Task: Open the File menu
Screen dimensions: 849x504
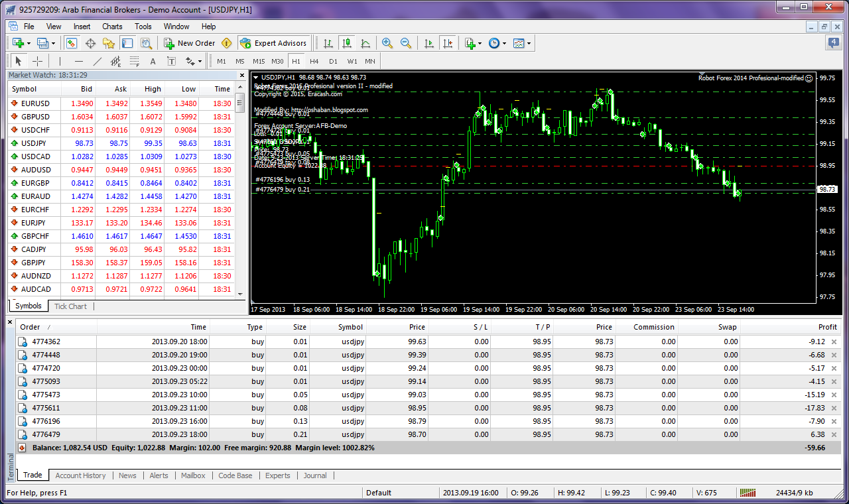Action: click(29, 27)
